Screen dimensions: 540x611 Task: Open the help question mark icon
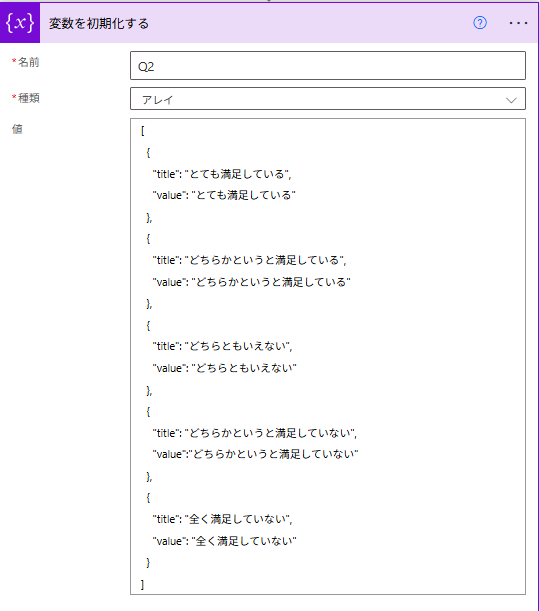click(480, 23)
